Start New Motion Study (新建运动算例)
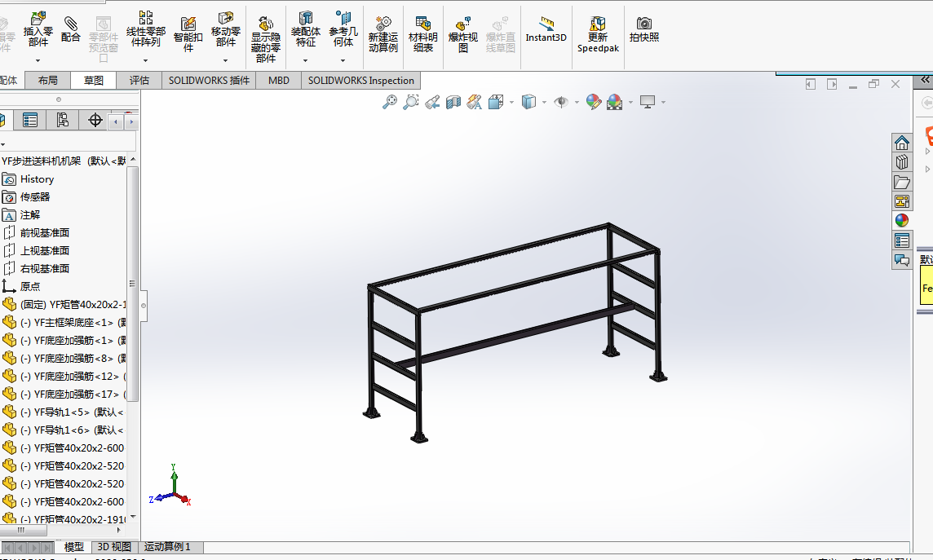This screenshot has width=933, height=560. (383, 35)
